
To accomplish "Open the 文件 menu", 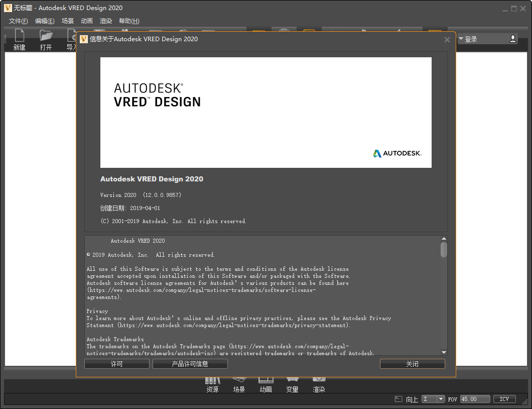I will [x=18, y=21].
